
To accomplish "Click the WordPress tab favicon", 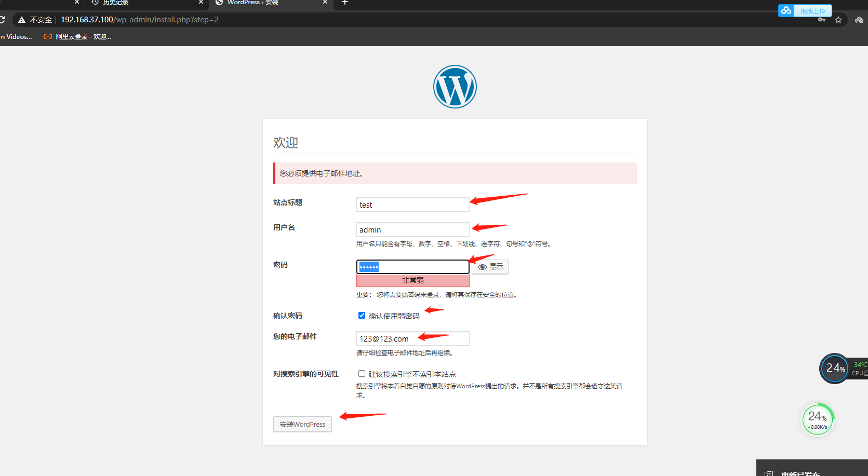I will click(219, 3).
